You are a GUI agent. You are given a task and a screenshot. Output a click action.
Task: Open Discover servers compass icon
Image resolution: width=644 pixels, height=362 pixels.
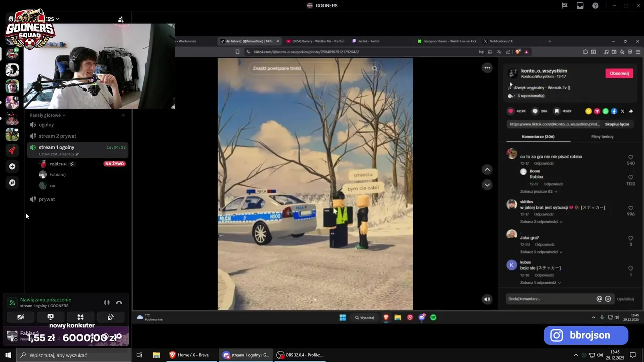click(x=12, y=183)
